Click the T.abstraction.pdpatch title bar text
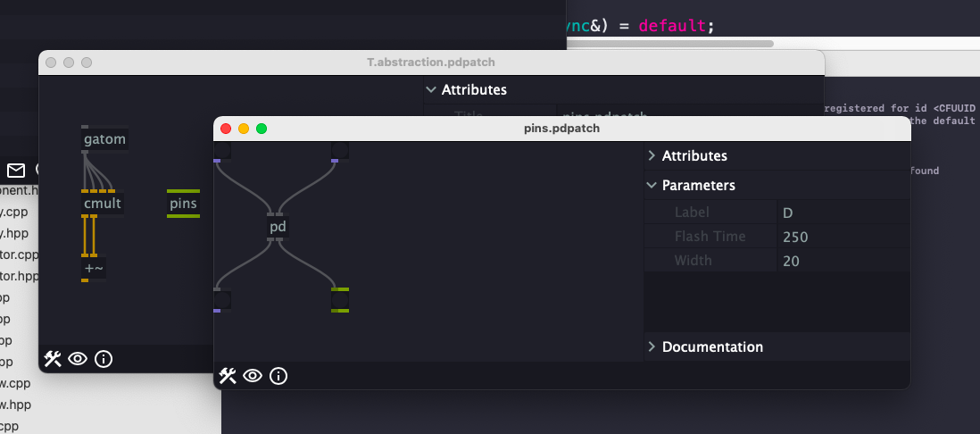 (431, 63)
